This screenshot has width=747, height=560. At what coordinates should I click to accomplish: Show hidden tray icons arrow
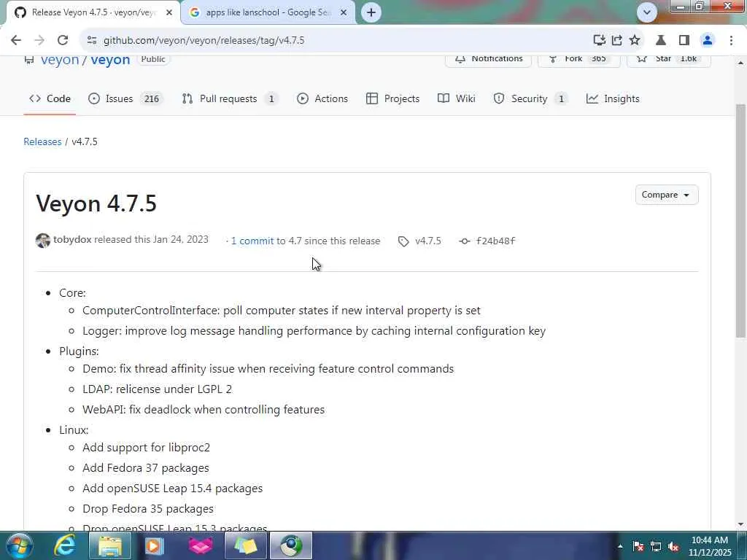click(620, 546)
